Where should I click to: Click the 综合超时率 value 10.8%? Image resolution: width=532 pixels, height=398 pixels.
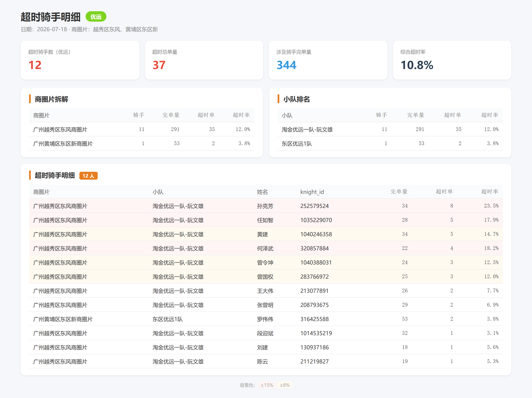pos(417,65)
